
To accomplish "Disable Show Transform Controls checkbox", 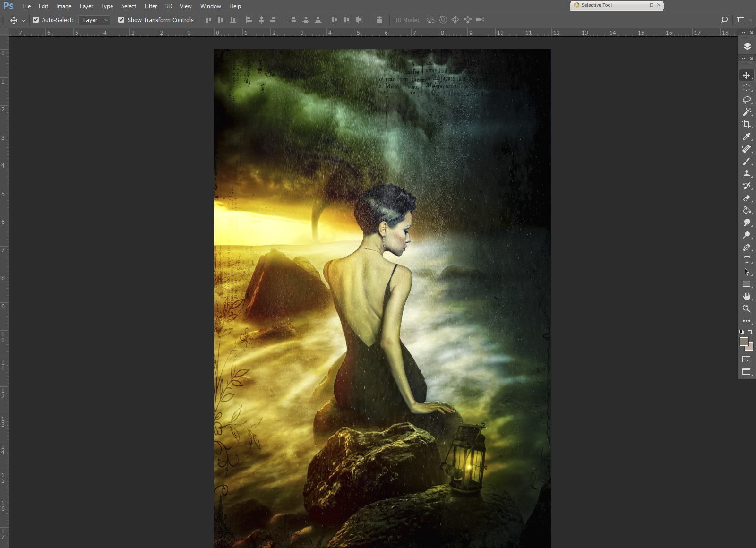I will [121, 20].
